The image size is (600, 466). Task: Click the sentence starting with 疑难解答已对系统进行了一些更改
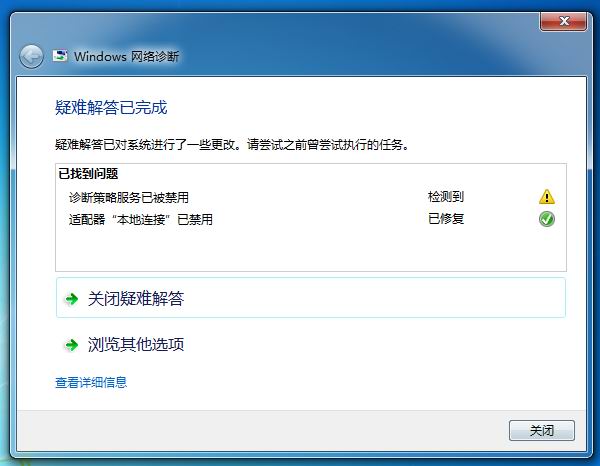click(232, 145)
